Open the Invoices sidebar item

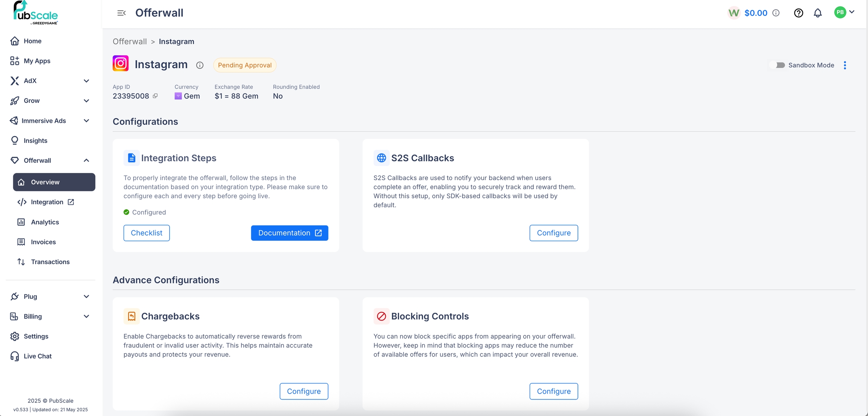[43, 242]
